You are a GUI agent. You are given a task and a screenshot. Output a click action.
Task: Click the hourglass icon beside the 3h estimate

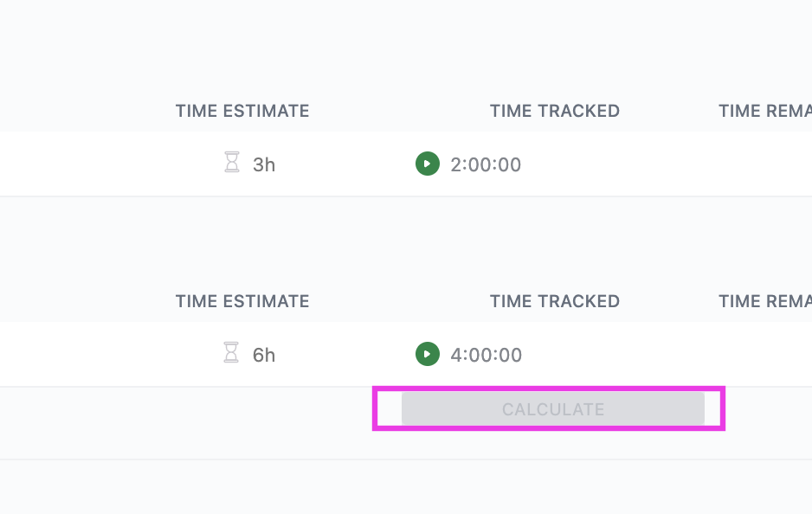(x=232, y=163)
